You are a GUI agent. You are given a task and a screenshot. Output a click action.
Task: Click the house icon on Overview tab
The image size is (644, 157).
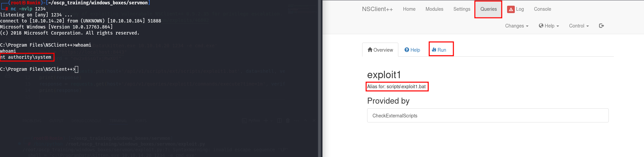370,50
